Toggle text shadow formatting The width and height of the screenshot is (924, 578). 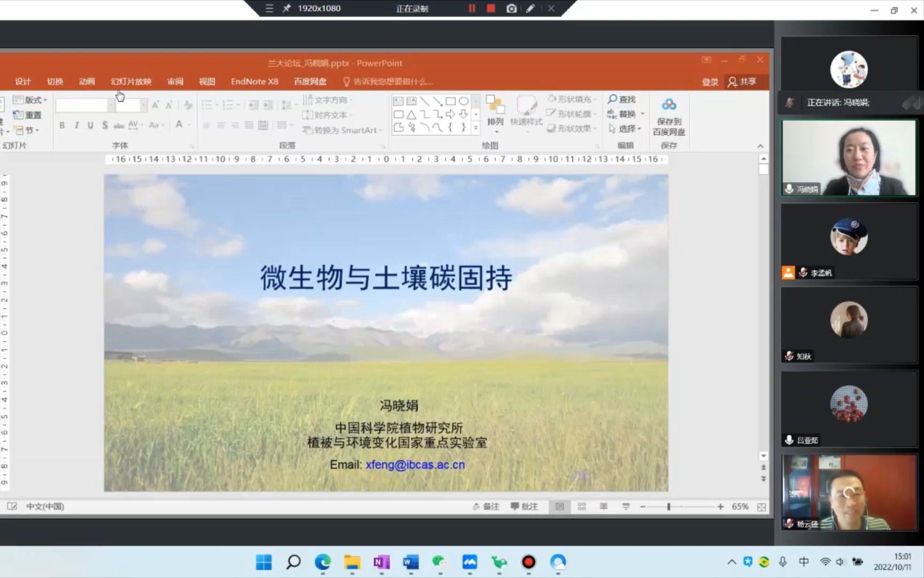pos(105,125)
